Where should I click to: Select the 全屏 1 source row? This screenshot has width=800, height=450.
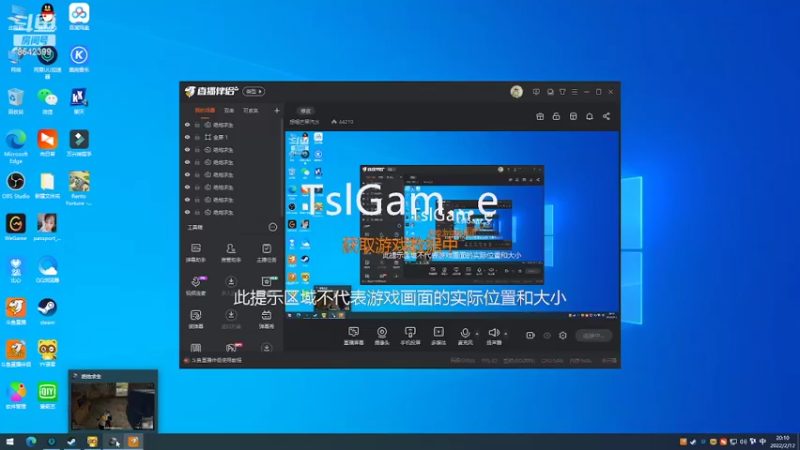coord(232,137)
